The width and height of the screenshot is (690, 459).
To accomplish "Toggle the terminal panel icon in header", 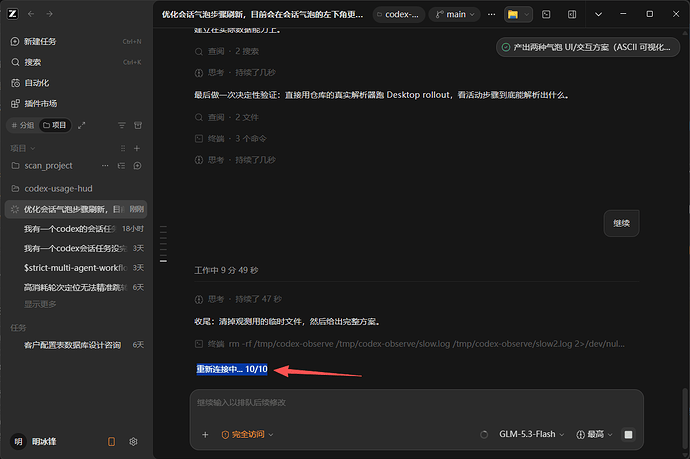I will (546, 15).
